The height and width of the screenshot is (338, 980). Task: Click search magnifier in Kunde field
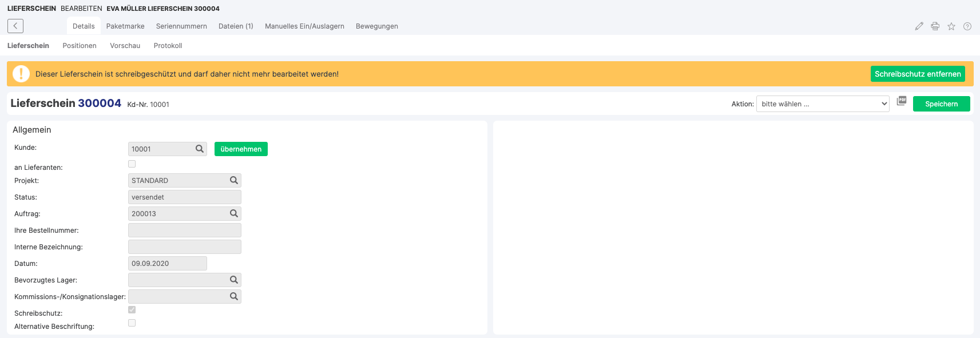[200, 149]
